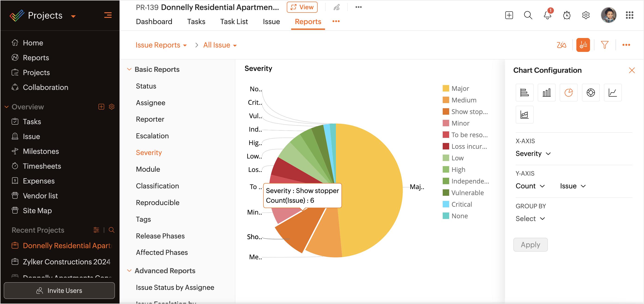Open the Escalation basic report
644x304 pixels.
(152, 136)
